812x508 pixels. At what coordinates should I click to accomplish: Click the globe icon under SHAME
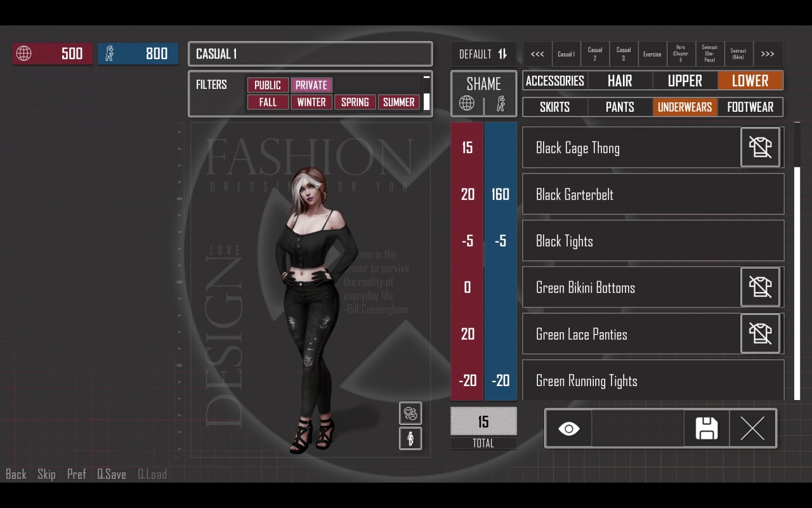(467, 104)
